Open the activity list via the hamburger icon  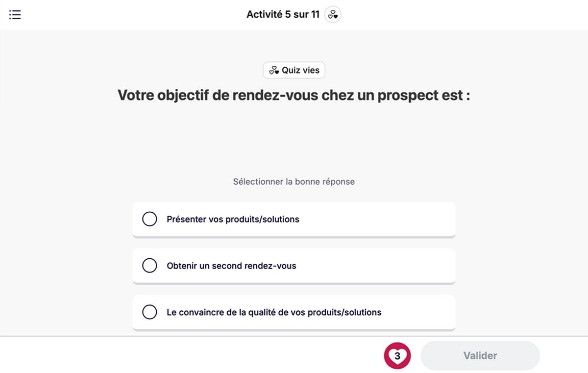[15, 14]
